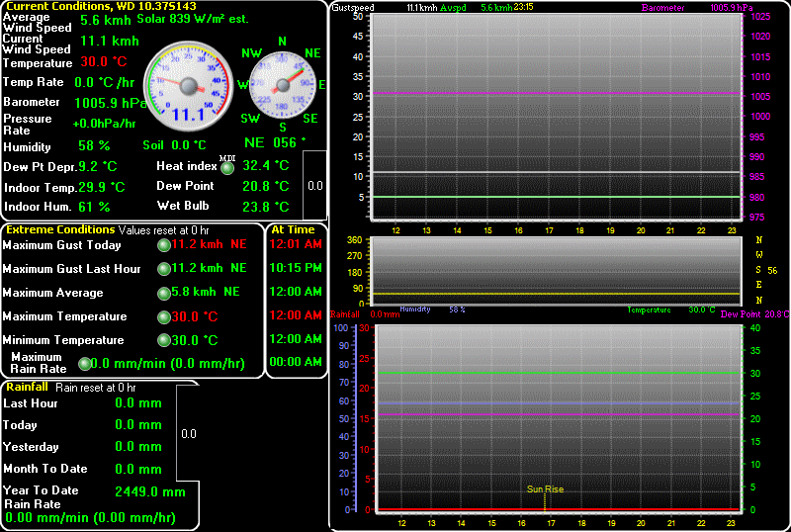Click the Sun Rise marker on graph
The width and height of the screenshot is (791, 532).
tap(545, 489)
